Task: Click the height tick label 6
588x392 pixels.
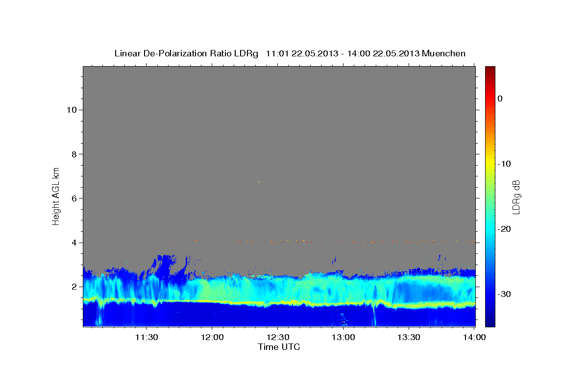Action: point(73,198)
